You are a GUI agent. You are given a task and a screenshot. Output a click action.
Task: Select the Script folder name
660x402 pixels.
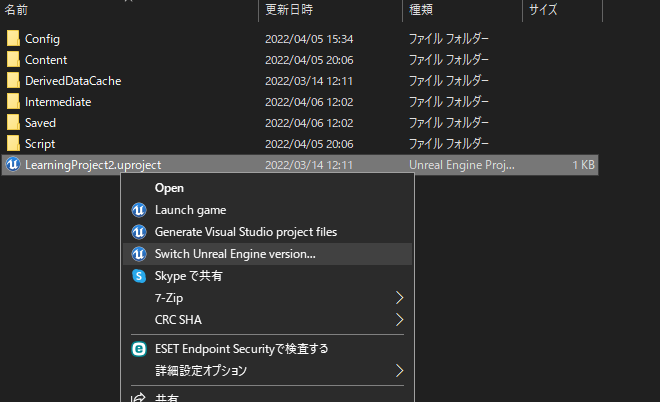40,144
